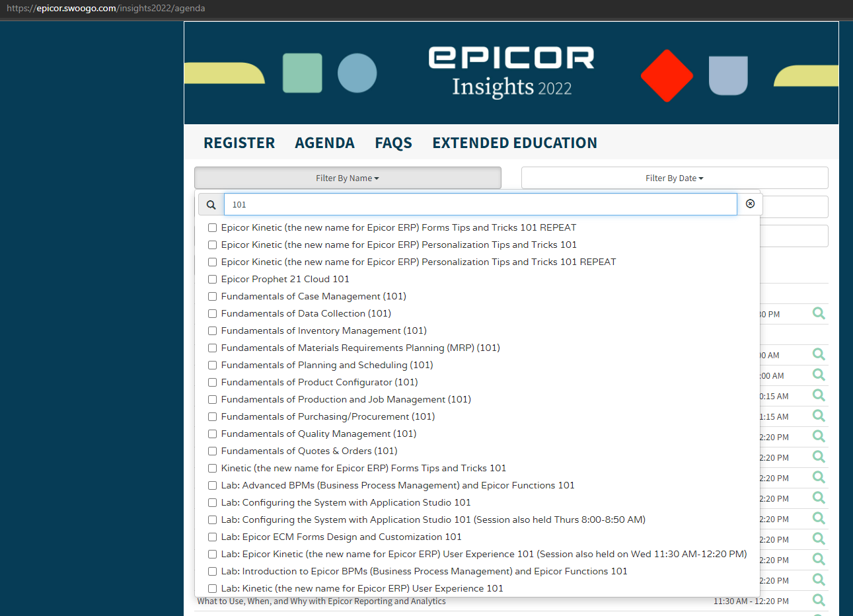Open the FAQS page

pyautogui.click(x=393, y=143)
